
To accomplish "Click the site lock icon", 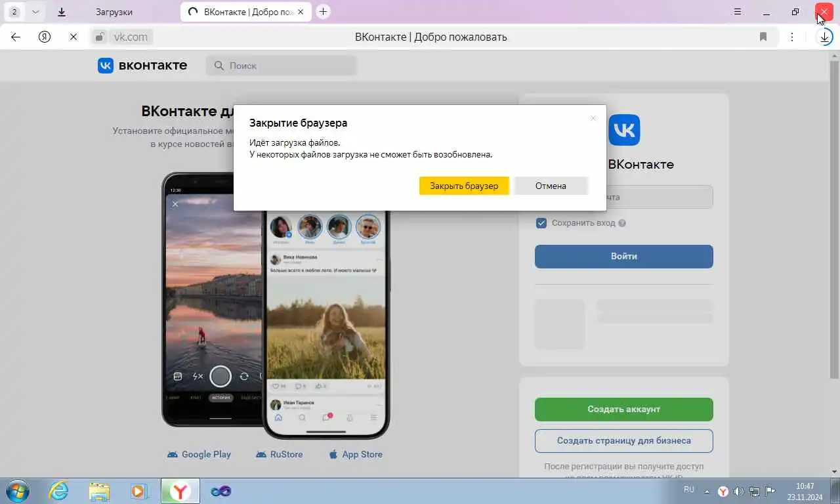I will pyautogui.click(x=99, y=37).
